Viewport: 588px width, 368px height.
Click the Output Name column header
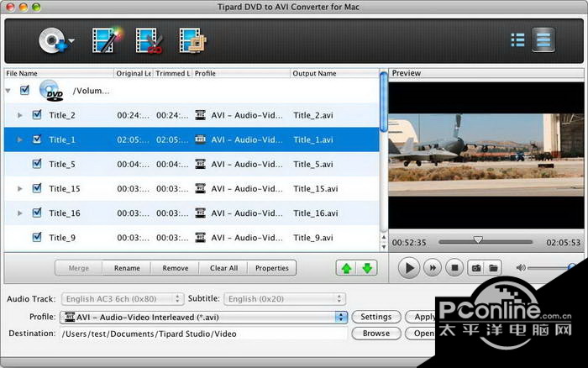335,73
